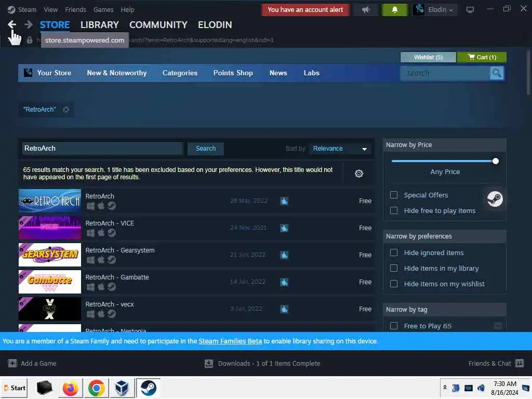532x399 pixels.
Task: Click the Steam taskbar icon
Action: pos(148,388)
